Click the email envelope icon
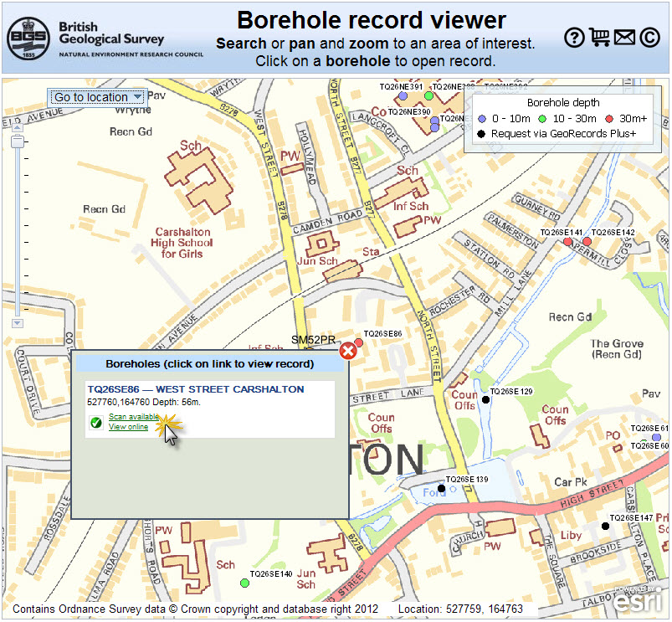 (624, 38)
